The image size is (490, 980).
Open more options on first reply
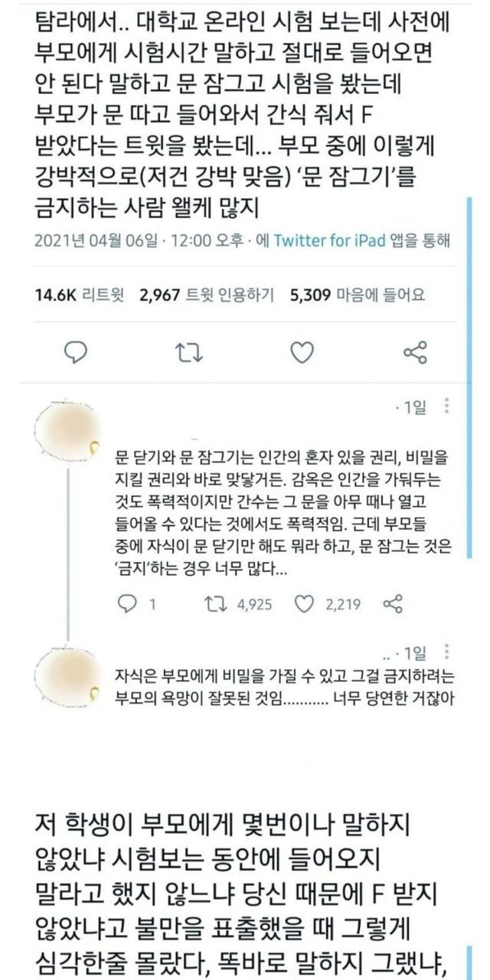coord(447,407)
